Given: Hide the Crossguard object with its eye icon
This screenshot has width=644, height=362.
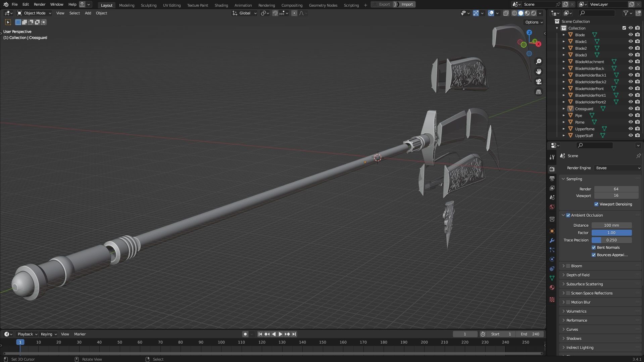Looking at the screenshot, I should pos(631,108).
